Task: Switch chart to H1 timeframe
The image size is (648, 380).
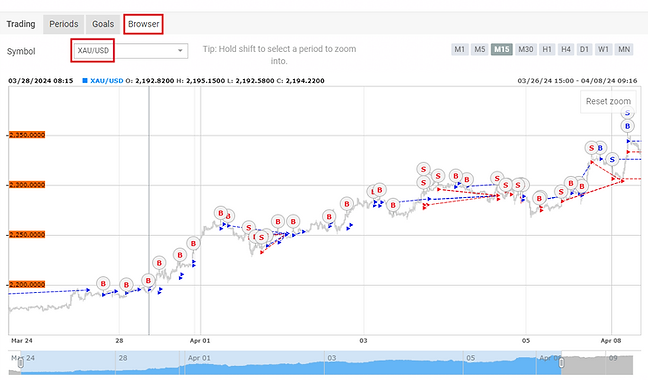Action: (x=547, y=49)
